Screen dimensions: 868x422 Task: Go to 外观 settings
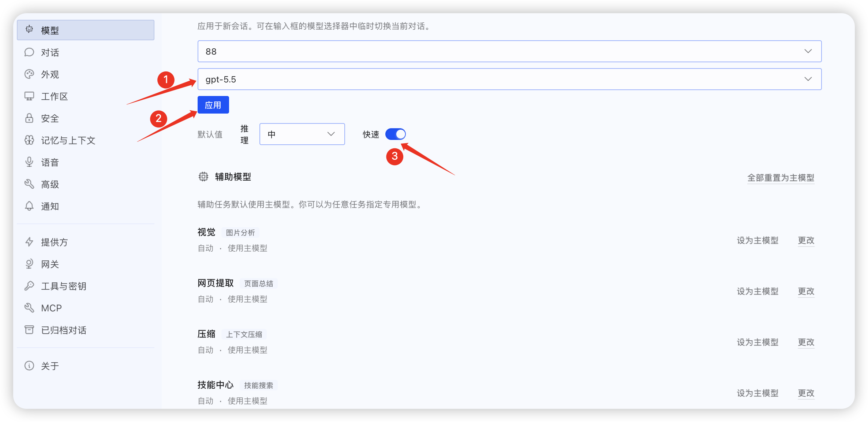tap(86, 74)
